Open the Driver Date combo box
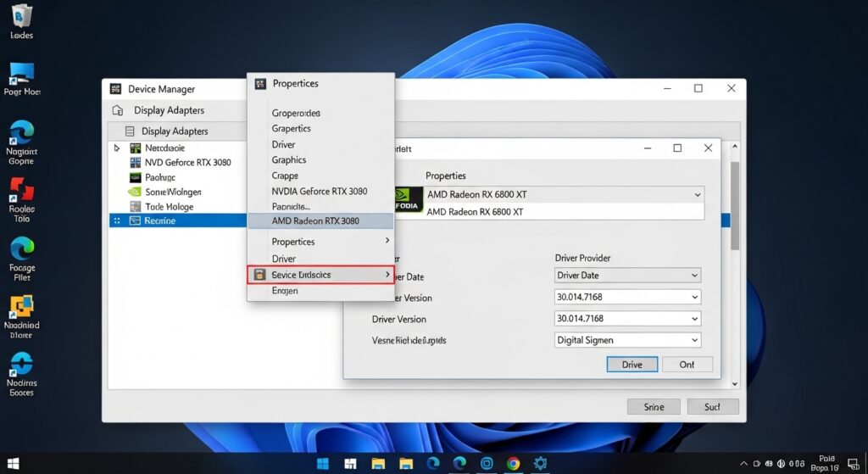 pyautogui.click(x=628, y=276)
